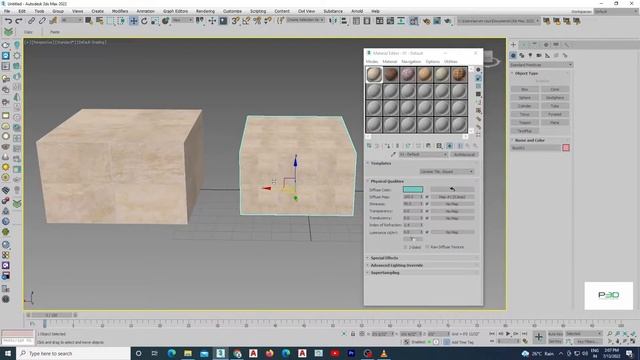Click the Align tool icon
The height and width of the screenshot is (360, 640).
click(344, 20)
